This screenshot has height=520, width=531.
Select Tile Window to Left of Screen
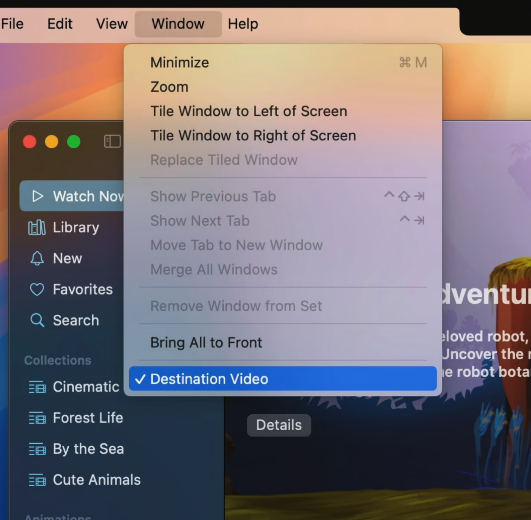click(283, 111)
